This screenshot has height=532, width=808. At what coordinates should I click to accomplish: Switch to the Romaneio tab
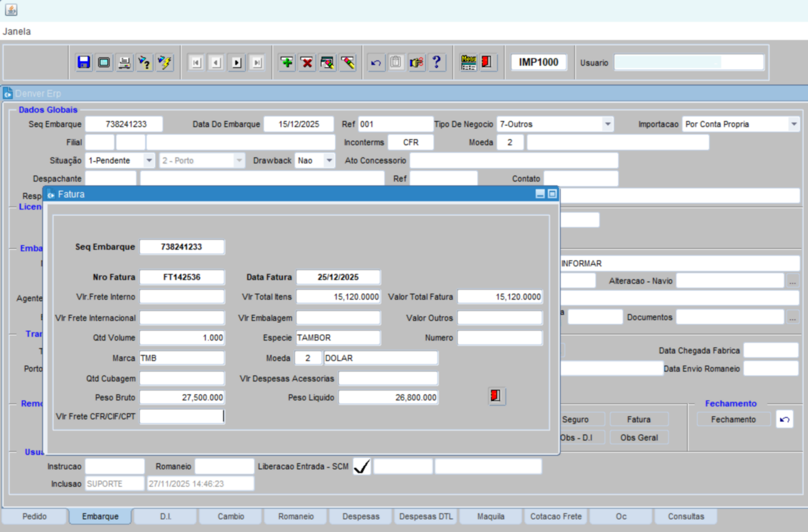point(296,516)
